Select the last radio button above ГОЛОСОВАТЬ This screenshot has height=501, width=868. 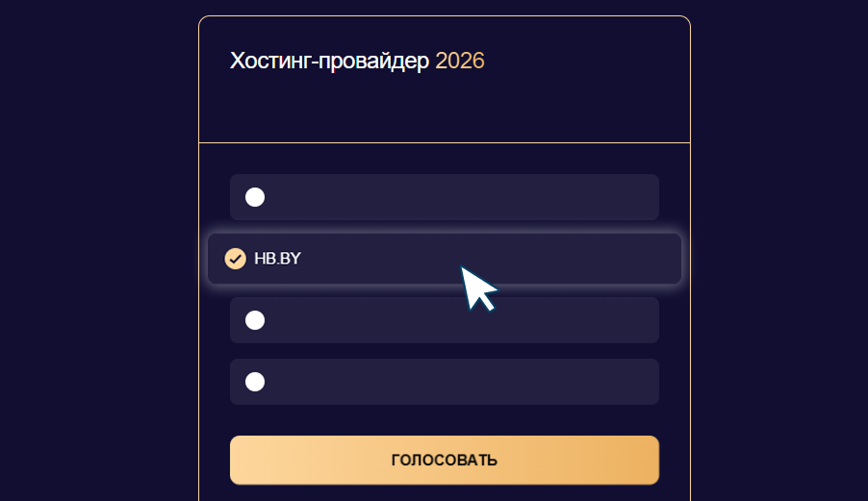255,382
